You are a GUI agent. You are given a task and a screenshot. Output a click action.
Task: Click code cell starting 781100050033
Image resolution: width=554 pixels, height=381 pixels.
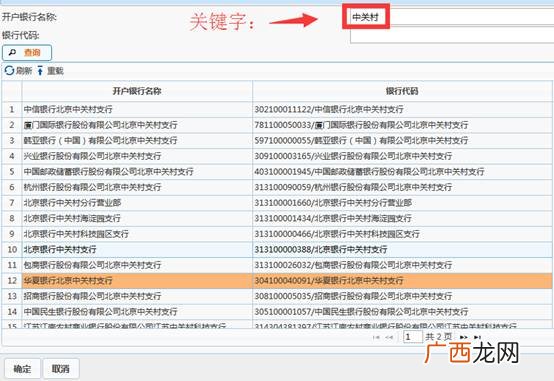coord(402,125)
